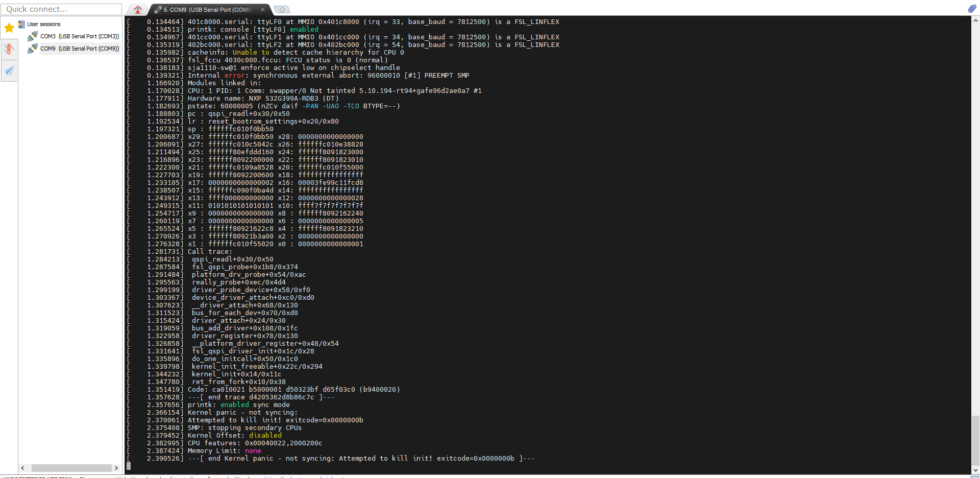Close the COM9 session tab
This screenshot has width=980, height=478.
point(262,9)
